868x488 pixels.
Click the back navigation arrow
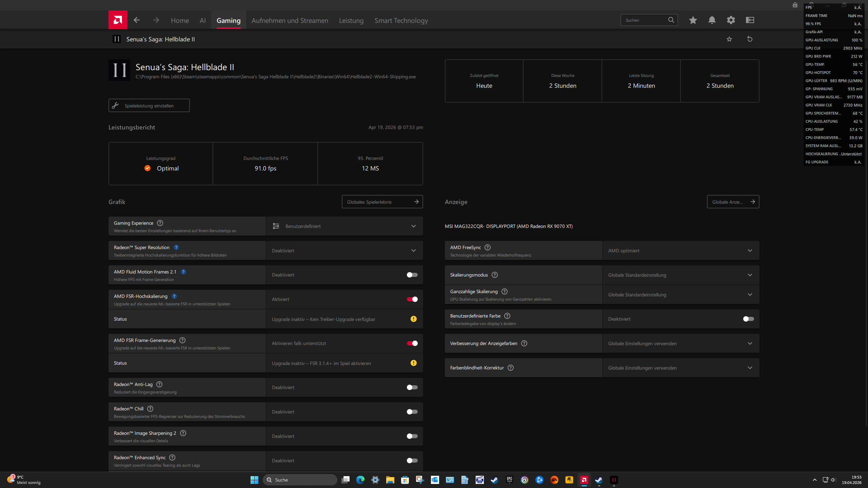tap(136, 20)
